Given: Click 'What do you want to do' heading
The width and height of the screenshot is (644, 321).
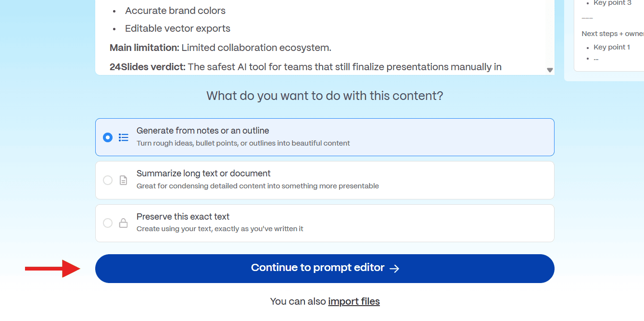Looking at the screenshot, I should [325, 96].
